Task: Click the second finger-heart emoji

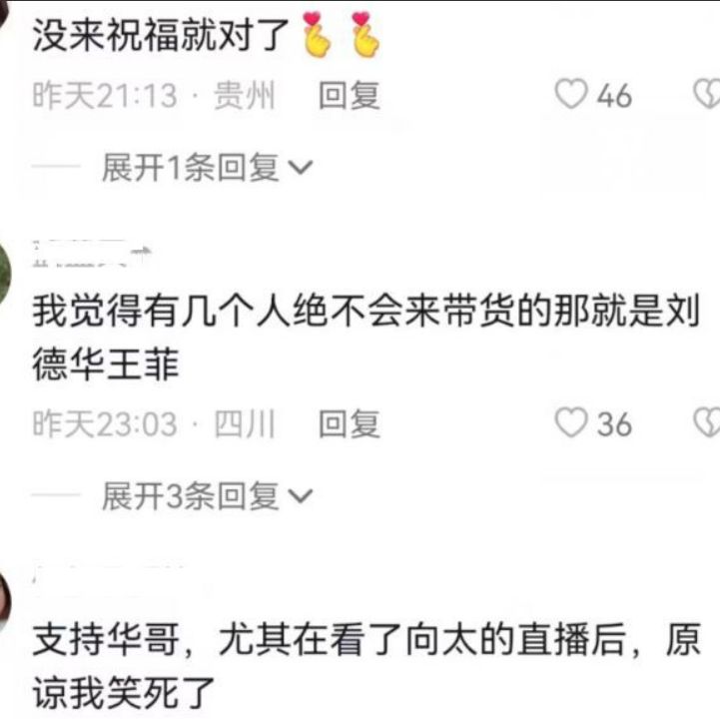Action: tap(365, 35)
